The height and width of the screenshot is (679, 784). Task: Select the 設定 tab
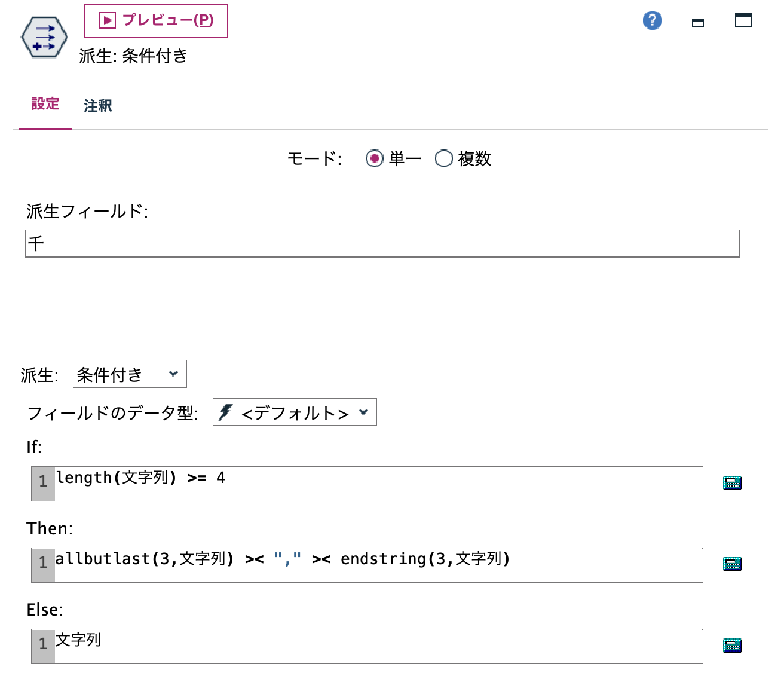point(45,103)
